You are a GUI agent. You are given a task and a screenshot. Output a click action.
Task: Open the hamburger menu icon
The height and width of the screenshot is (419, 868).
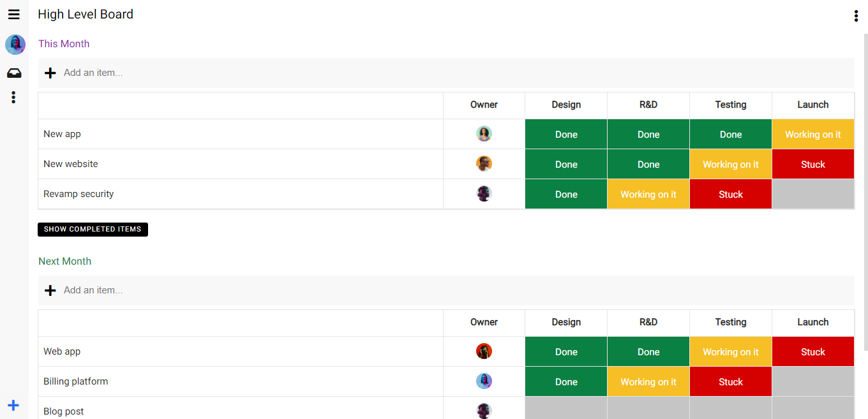tap(14, 15)
